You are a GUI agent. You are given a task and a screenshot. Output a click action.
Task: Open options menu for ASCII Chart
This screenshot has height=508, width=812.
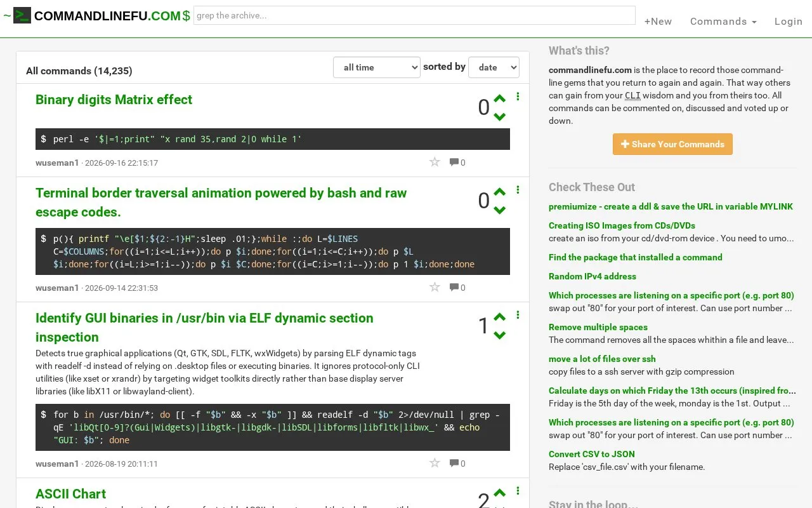click(518, 491)
